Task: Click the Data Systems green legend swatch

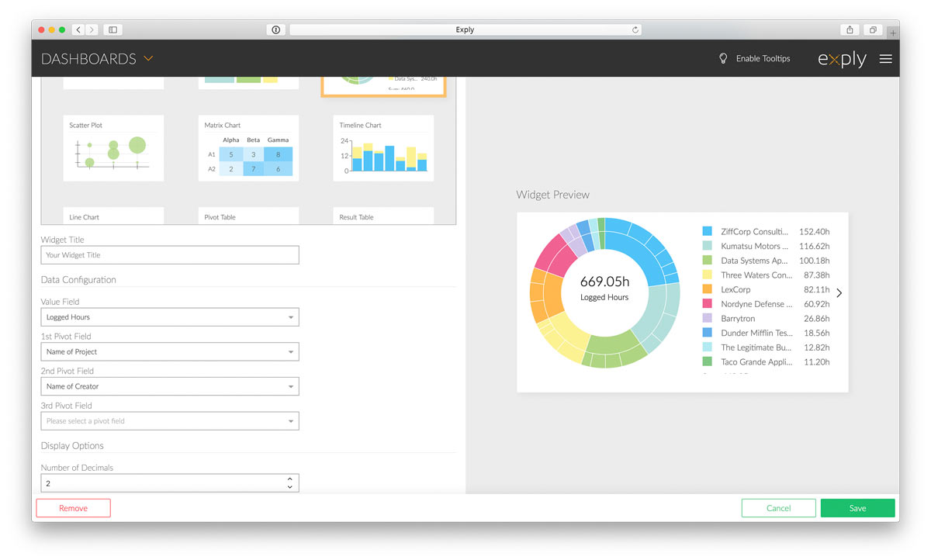Action: pyautogui.click(x=707, y=261)
